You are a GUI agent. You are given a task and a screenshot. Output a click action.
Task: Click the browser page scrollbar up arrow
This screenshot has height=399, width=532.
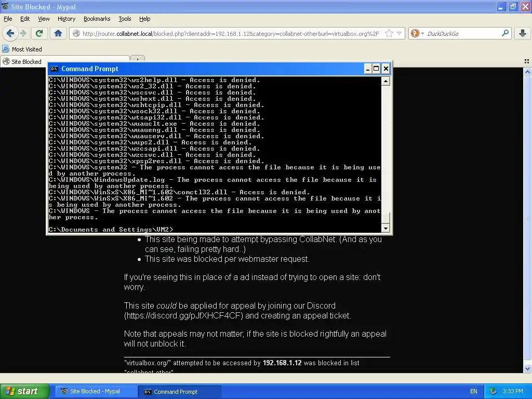(x=528, y=72)
